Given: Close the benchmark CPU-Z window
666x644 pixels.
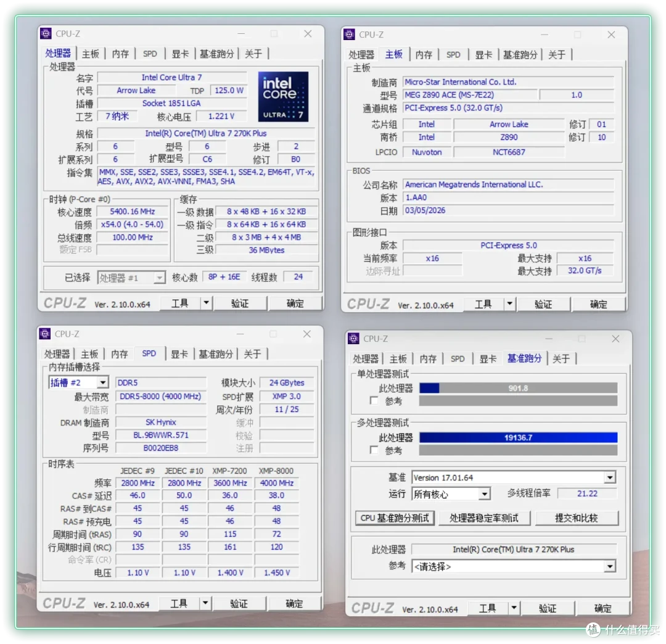Looking at the screenshot, I should (x=615, y=339).
